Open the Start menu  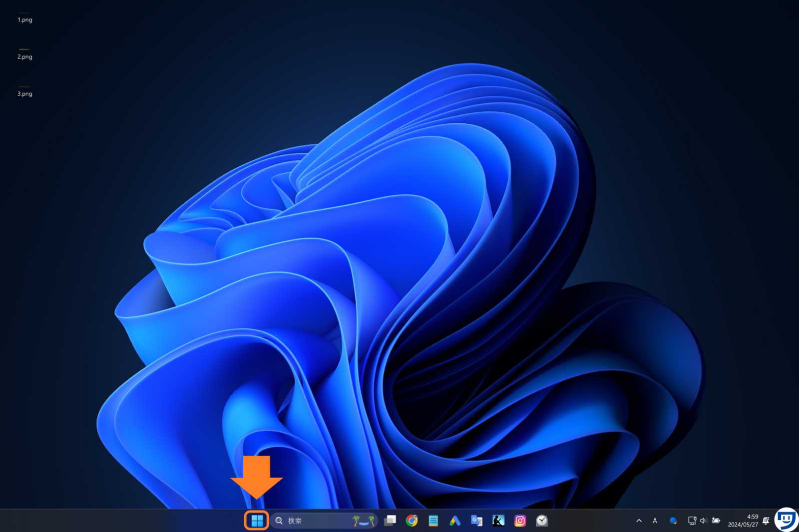tap(257, 521)
